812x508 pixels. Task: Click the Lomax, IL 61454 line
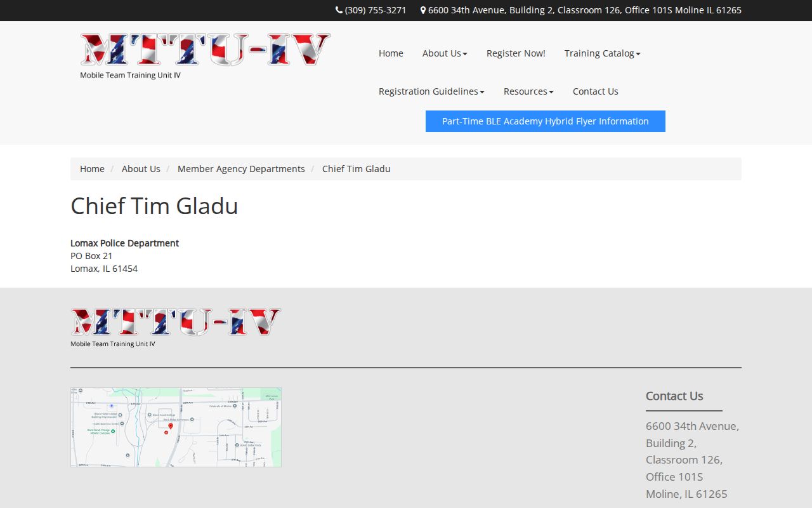[104, 269]
